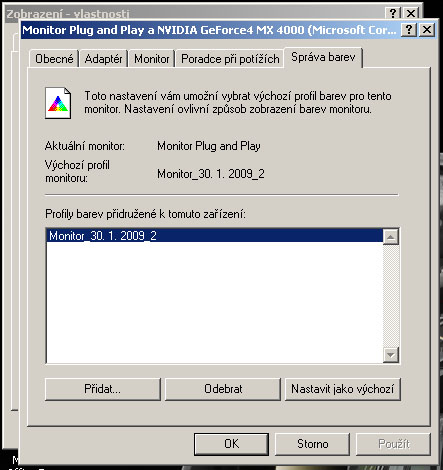Image resolution: width=443 pixels, height=470 pixels.
Task: Click the Správa barev tab
Action: pos(323,57)
